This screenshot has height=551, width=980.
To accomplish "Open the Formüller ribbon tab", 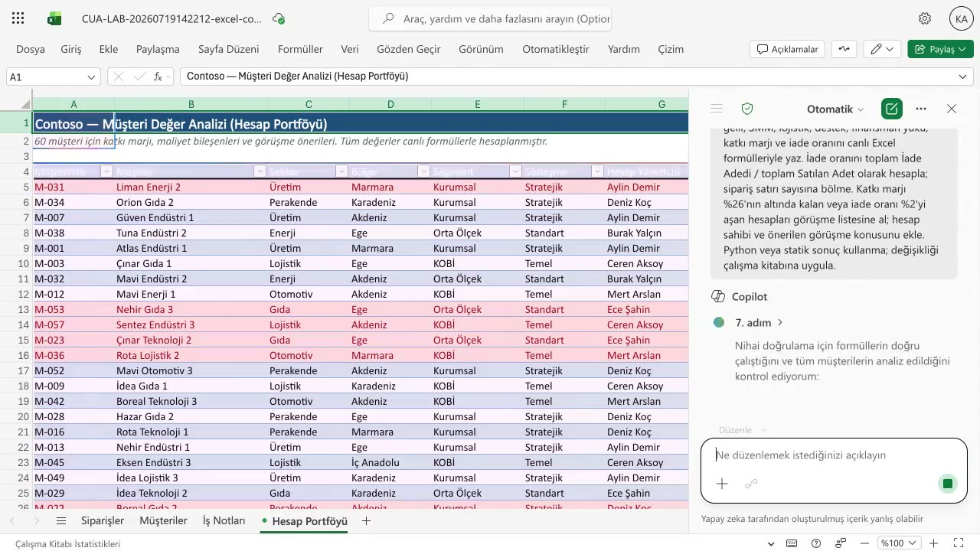I will [x=300, y=49].
